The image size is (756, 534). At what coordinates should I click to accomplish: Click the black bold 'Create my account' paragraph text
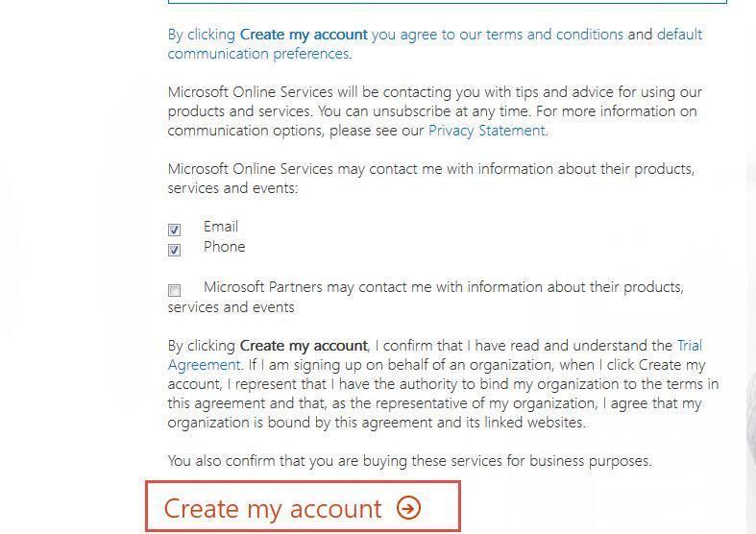point(304,346)
